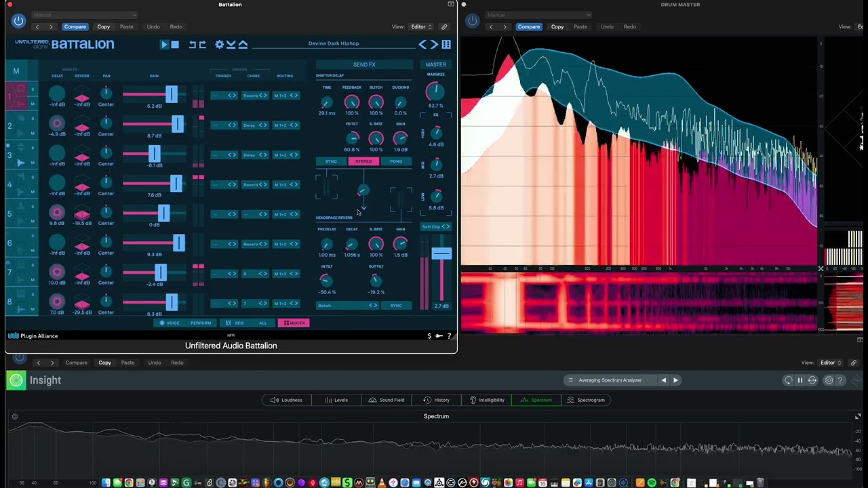This screenshot has height=488, width=868.
Task: Pause Insight metering icon
Action: [x=800, y=381]
